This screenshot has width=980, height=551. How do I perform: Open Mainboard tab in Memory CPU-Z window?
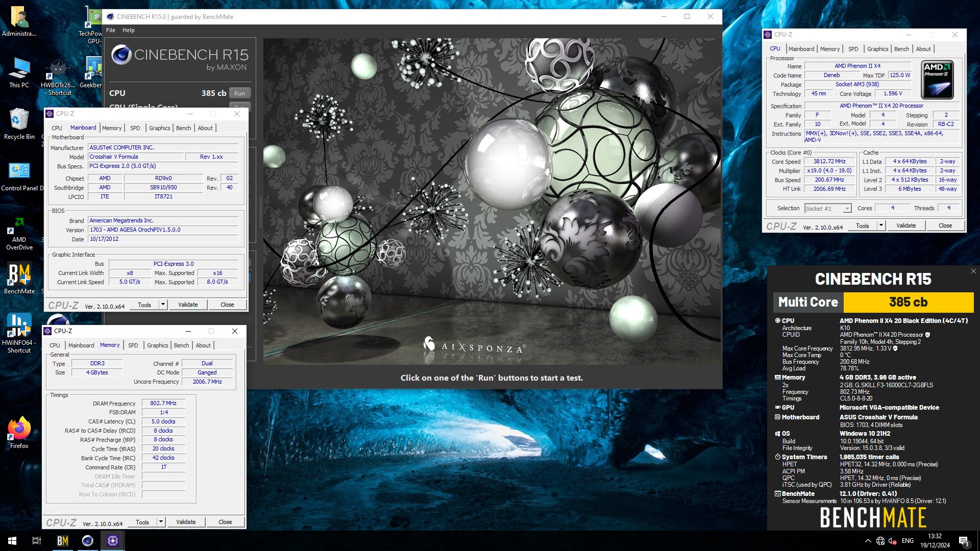[81, 345]
